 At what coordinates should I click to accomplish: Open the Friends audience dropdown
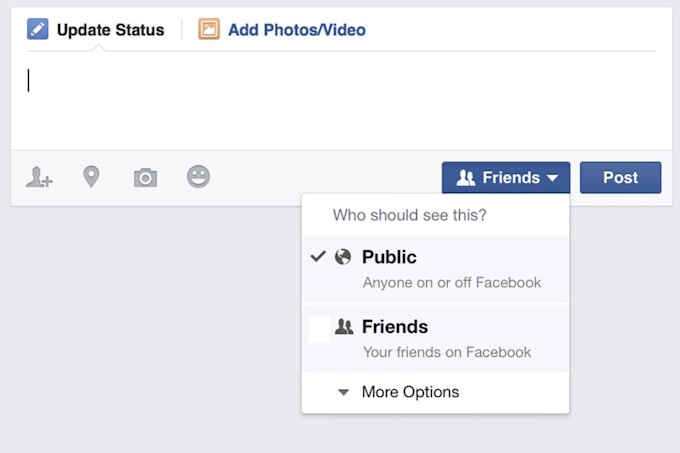(506, 178)
